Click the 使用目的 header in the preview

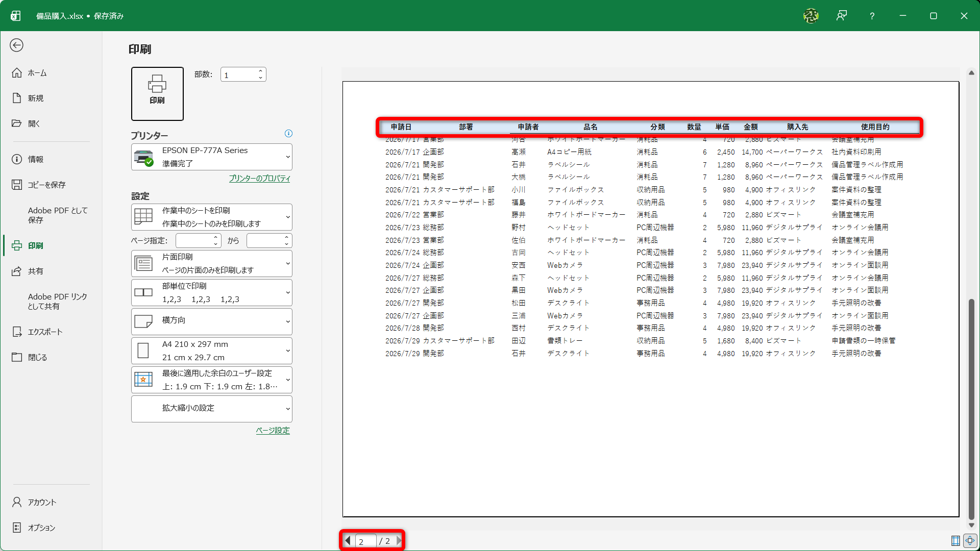[875, 127]
